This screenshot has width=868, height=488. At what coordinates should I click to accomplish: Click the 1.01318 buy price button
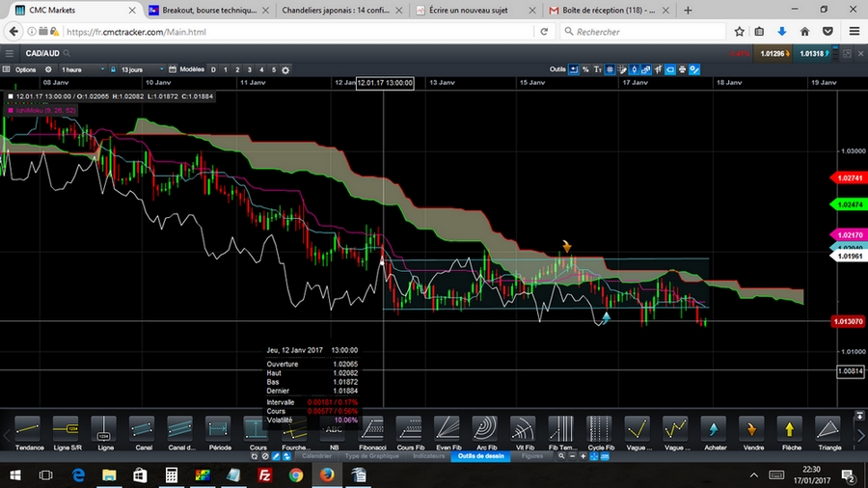point(814,54)
